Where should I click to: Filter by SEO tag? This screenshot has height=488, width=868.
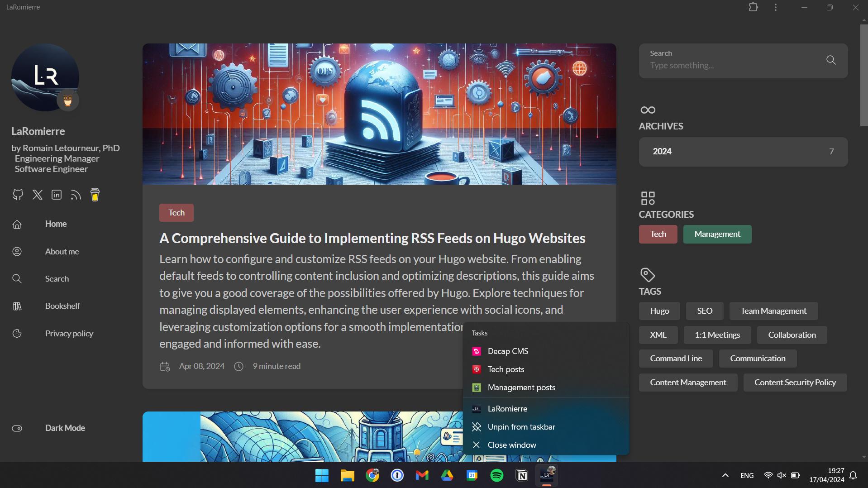click(x=705, y=311)
